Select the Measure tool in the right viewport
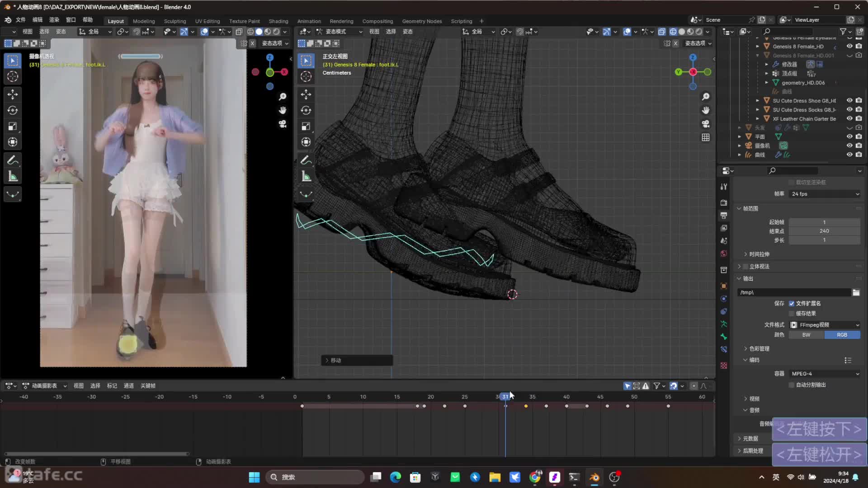This screenshot has height=488, width=868. pyautogui.click(x=306, y=176)
